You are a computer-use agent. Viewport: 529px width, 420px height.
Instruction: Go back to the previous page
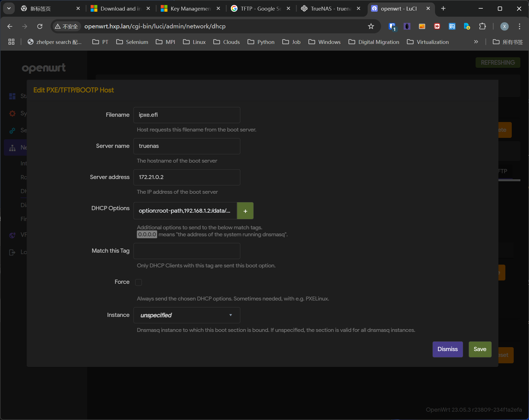click(10, 26)
